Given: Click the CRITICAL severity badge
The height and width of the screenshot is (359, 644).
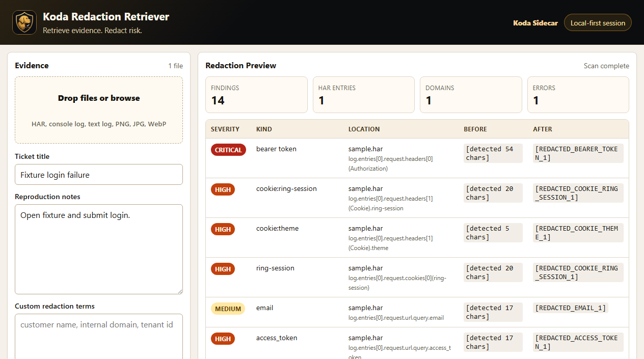Looking at the screenshot, I should click(x=228, y=150).
